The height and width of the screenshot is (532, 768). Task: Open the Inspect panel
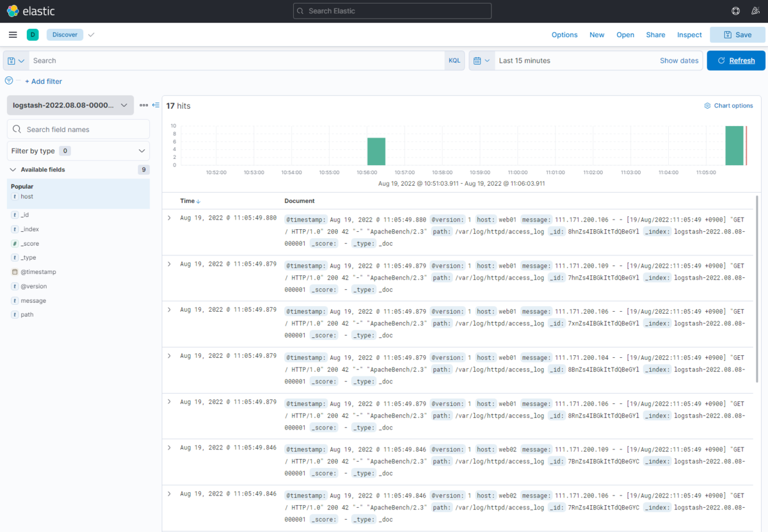pyautogui.click(x=689, y=35)
